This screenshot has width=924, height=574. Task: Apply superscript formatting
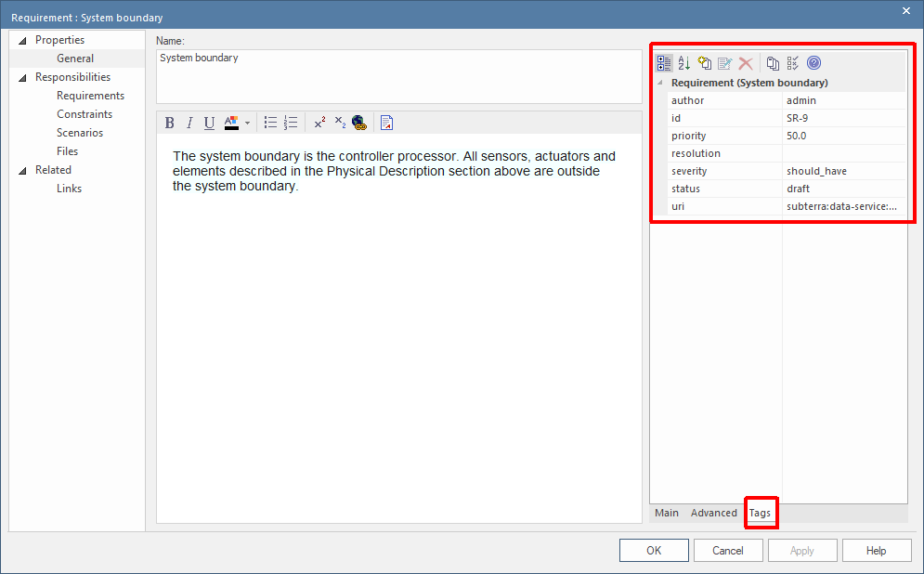[x=319, y=123]
